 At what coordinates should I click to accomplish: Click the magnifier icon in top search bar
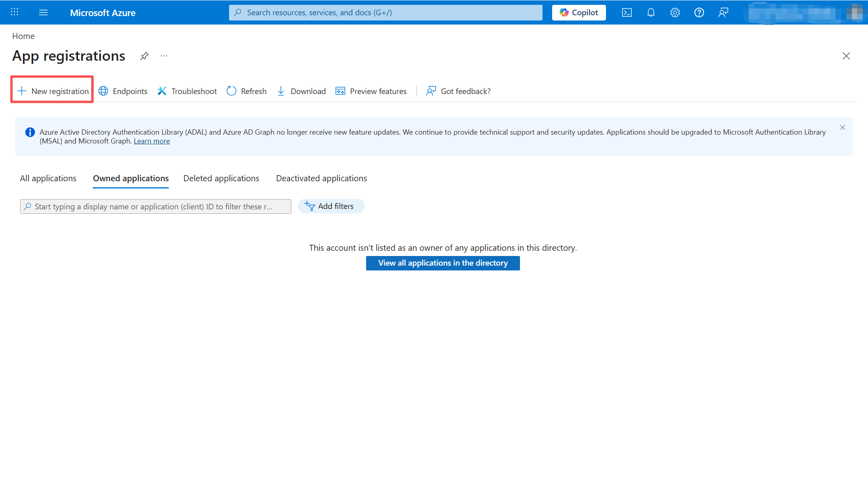coord(238,12)
